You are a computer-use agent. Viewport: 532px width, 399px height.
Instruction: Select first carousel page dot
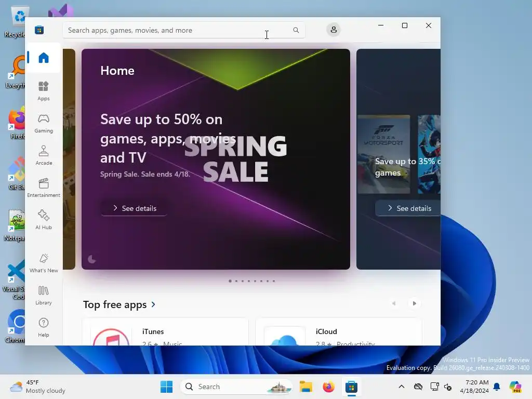pyautogui.click(x=230, y=281)
